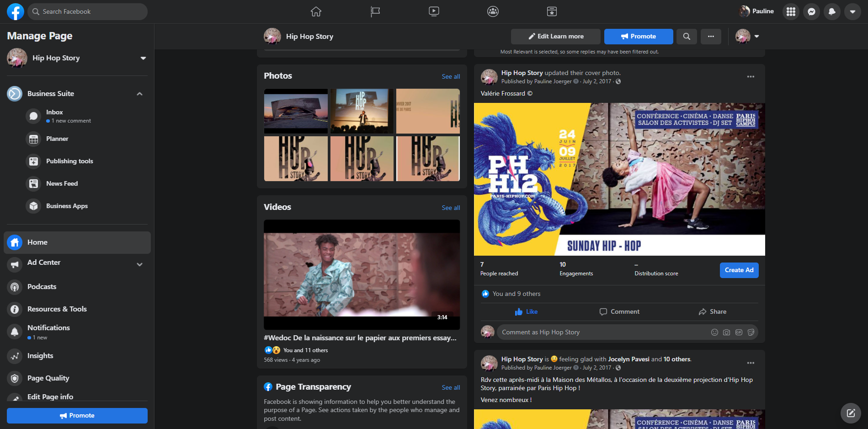This screenshot has height=429, width=868.
Task: Open the building-at-sunset photo thumbnail
Action: [296, 111]
